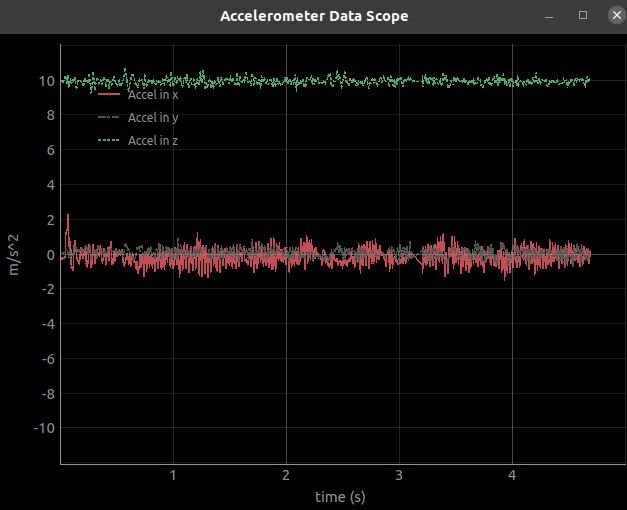Click the x-axis tick label 3
The height and width of the screenshot is (510, 627).
[399, 475]
